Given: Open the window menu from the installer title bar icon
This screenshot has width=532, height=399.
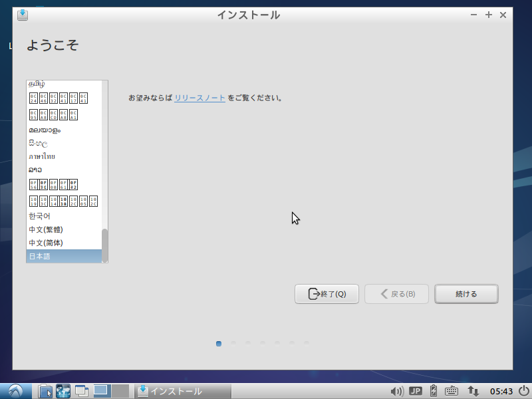Looking at the screenshot, I should tap(22, 15).
